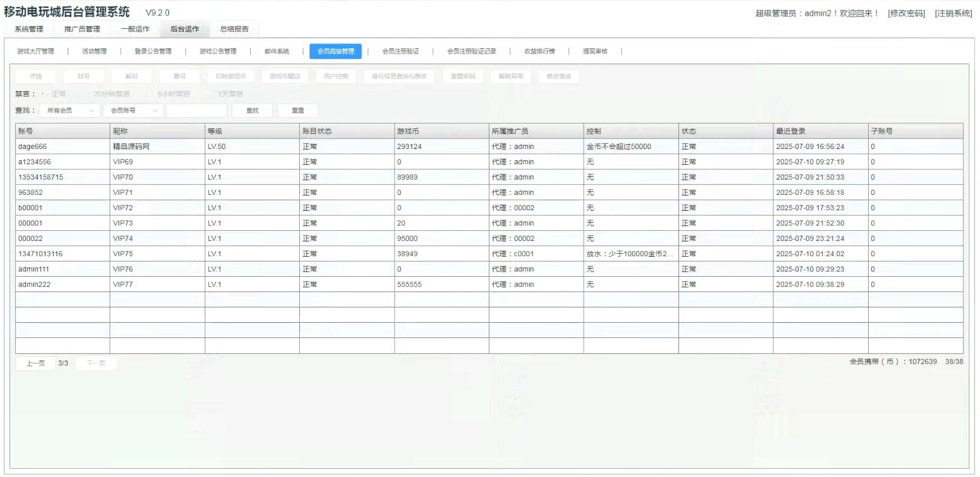Click the 重置密码 toolbar button
The height and width of the screenshot is (477, 980).
(463, 77)
